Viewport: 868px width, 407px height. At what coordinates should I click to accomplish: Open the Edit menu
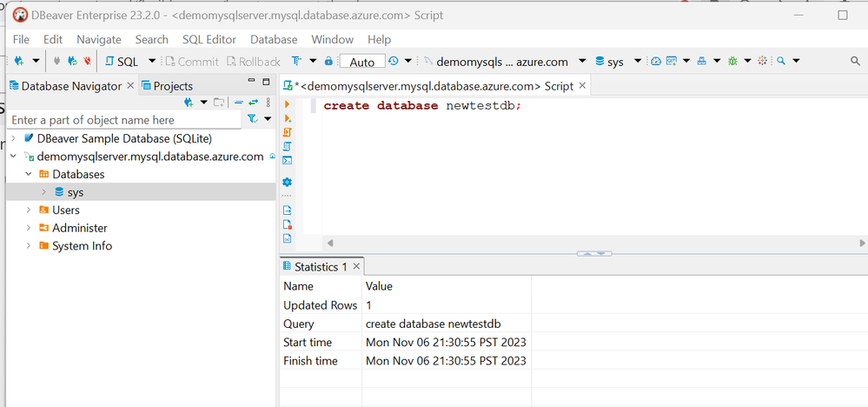pyautogui.click(x=53, y=39)
